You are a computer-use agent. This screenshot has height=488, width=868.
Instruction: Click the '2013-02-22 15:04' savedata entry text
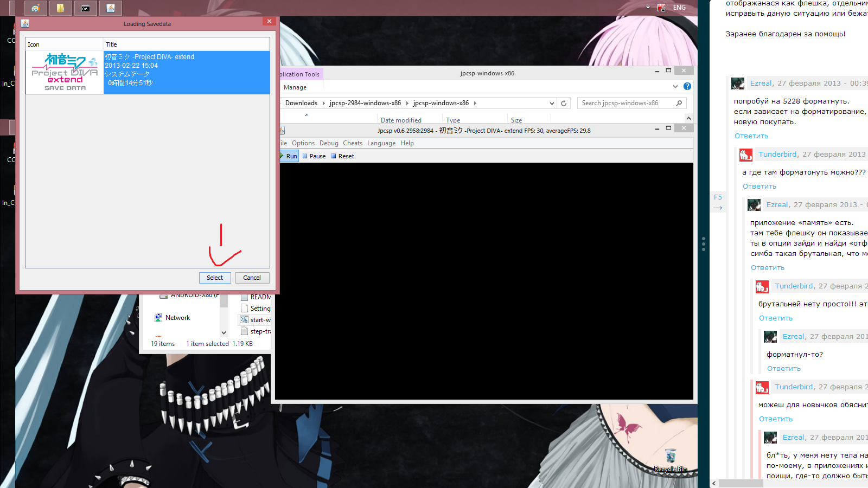[x=131, y=66]
